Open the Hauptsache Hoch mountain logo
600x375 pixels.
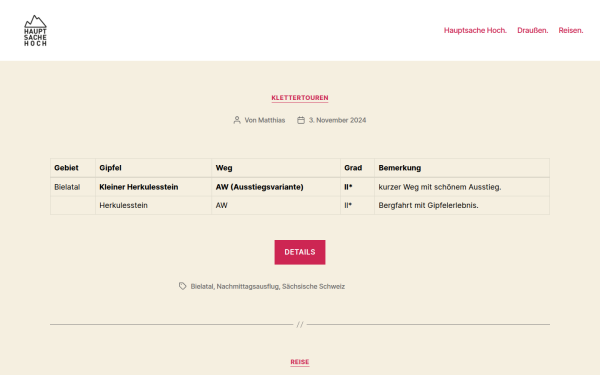click(x=35, y=31)
